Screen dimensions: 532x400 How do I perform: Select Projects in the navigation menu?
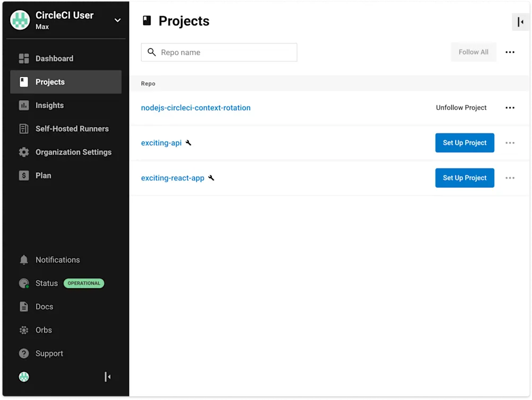[x=50, y=82]
